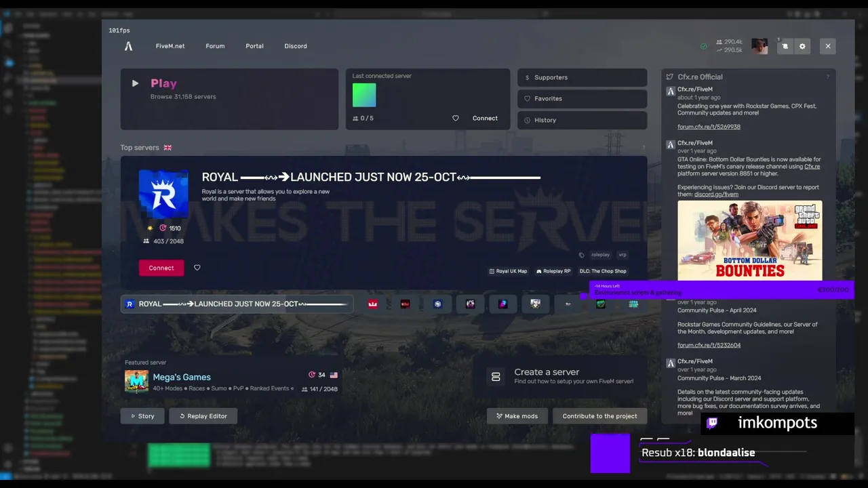Open the Forum navigation link
Viewport: 868px width, 488px height.
(215, 46)
